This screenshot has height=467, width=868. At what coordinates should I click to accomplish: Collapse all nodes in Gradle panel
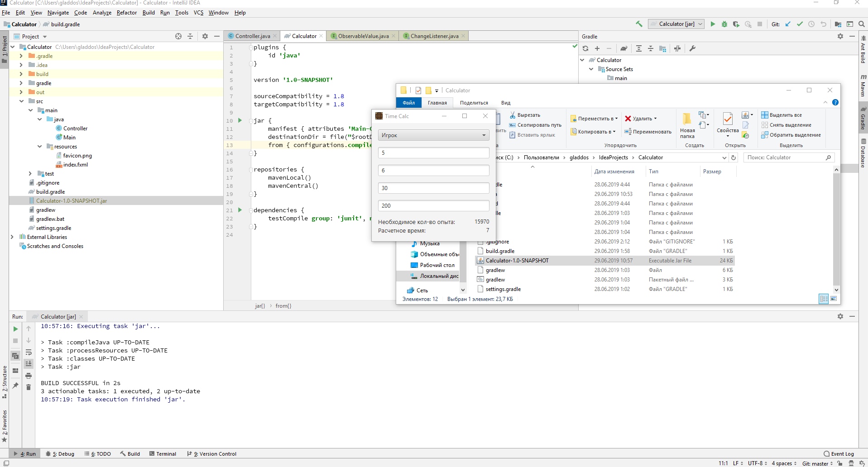tap(651, 48)
